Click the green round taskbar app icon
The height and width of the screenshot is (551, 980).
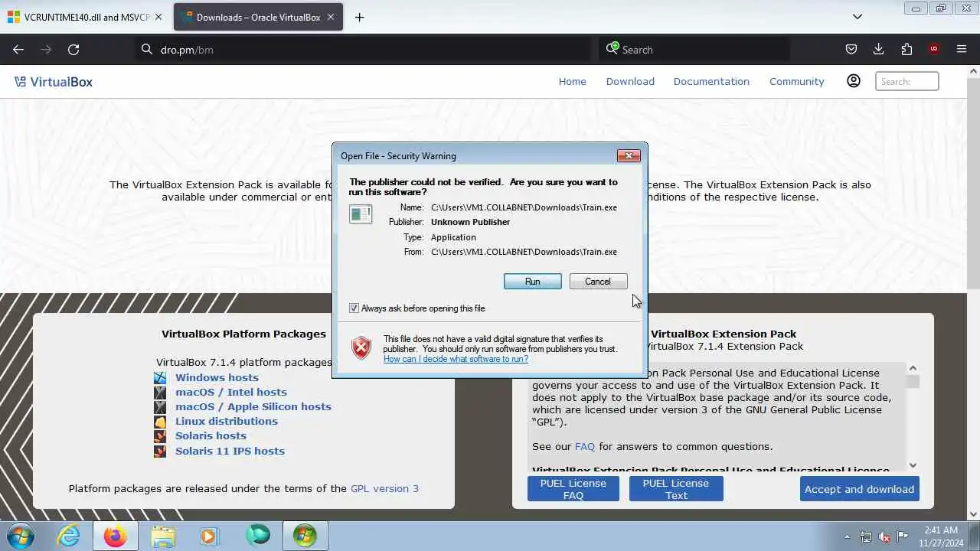pos(258,536)
